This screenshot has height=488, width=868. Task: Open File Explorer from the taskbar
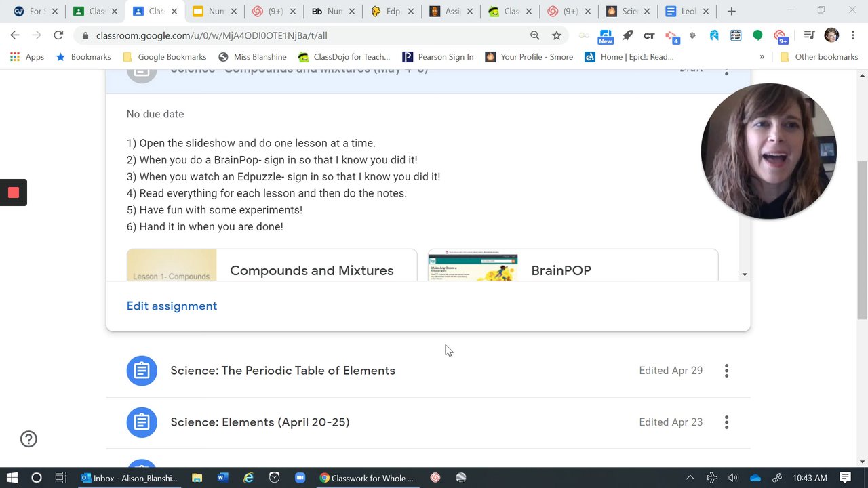click(197, 478)
